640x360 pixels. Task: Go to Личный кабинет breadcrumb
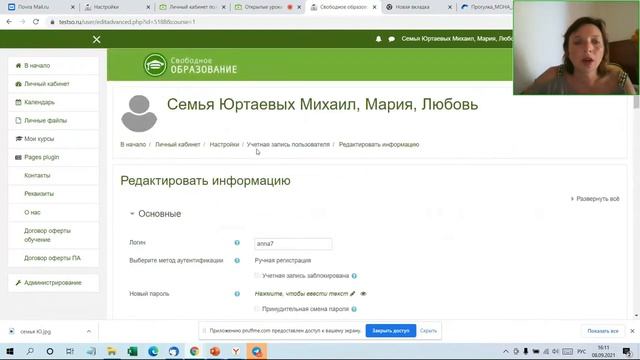point(178,144)
